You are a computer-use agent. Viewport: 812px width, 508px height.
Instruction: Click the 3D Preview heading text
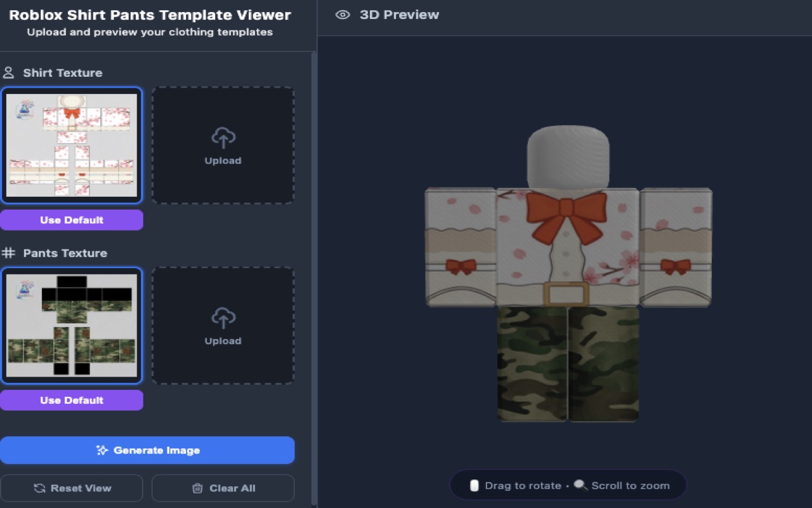(x=399, y=15)
